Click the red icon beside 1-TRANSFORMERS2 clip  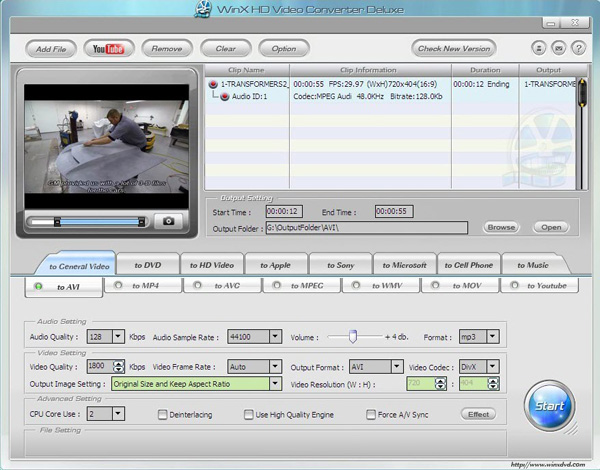pos(213,84)
